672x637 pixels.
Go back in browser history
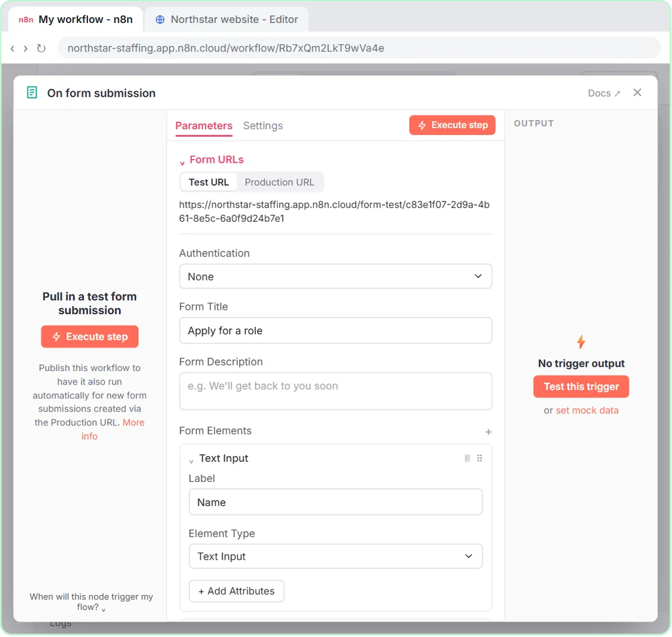(x=12, y=49)
